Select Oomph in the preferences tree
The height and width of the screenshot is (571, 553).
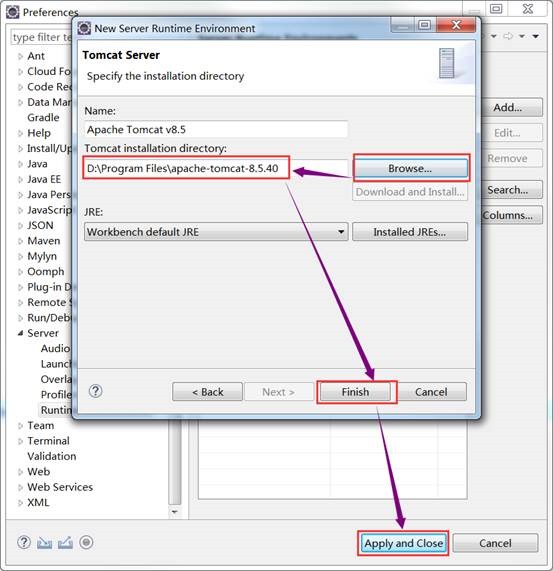click(x=46, y=272)
